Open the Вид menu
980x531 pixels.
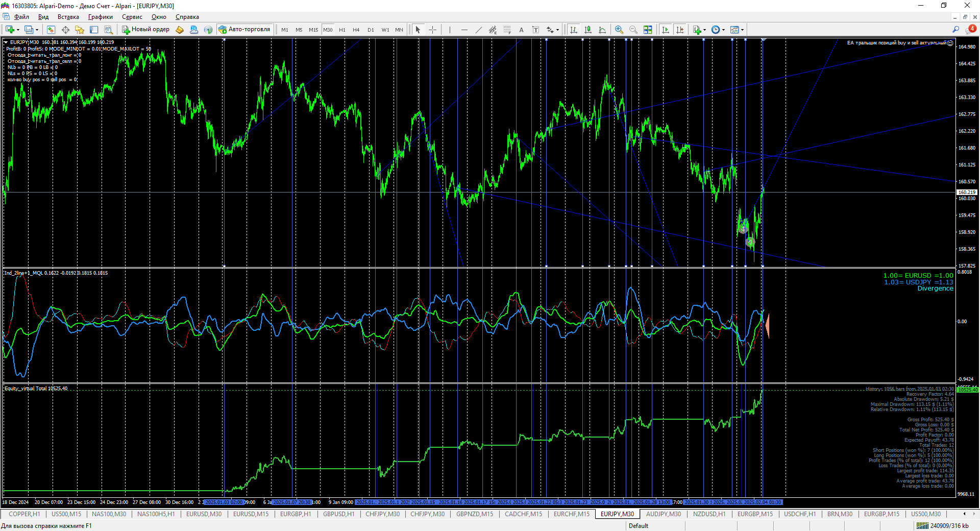43,17
